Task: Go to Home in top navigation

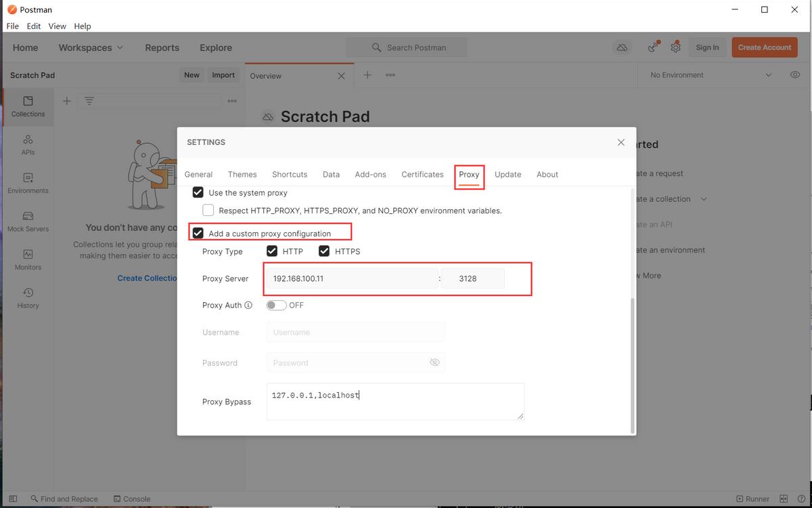Action: pos(25,47)
